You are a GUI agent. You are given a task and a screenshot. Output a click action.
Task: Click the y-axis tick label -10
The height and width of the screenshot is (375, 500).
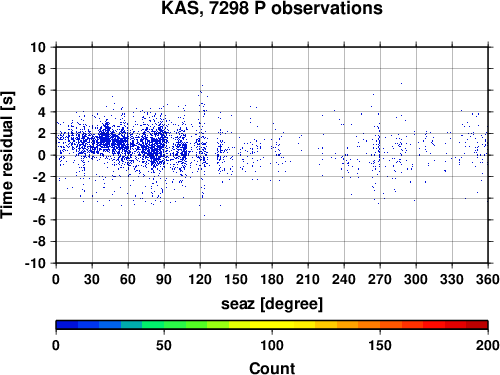tap(35, 263)
